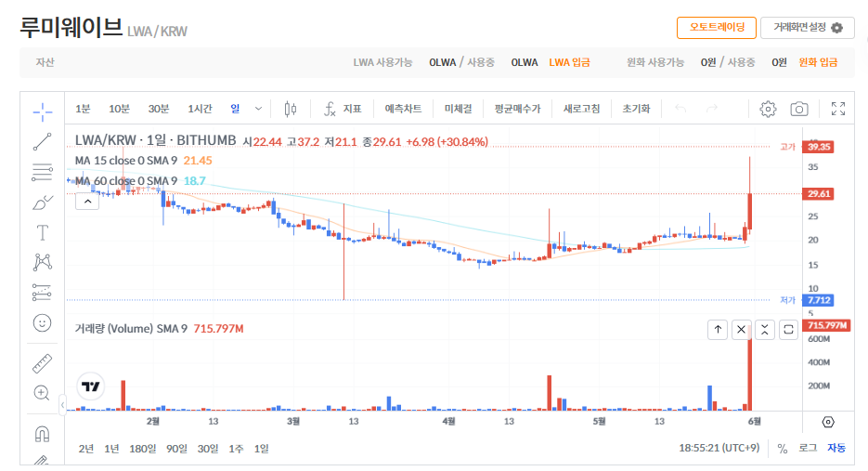This screenshot has height=471, width=868.
Task: Take a chart snapshot with camera icon
Action: pos(798,109)
